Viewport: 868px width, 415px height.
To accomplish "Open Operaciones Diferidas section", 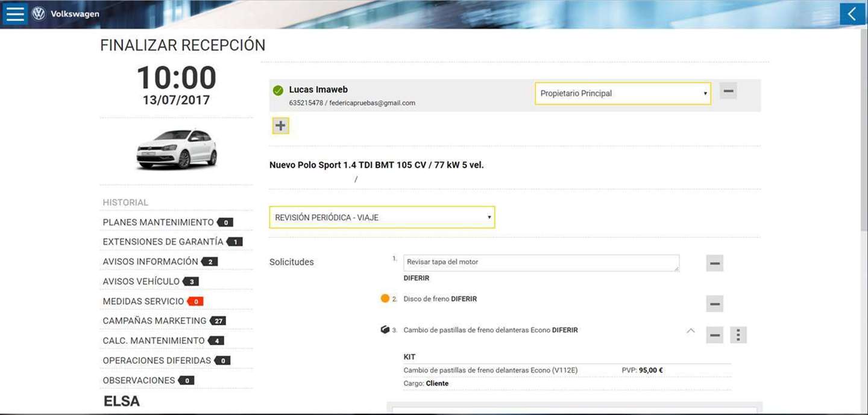I will tap(157, 361).
